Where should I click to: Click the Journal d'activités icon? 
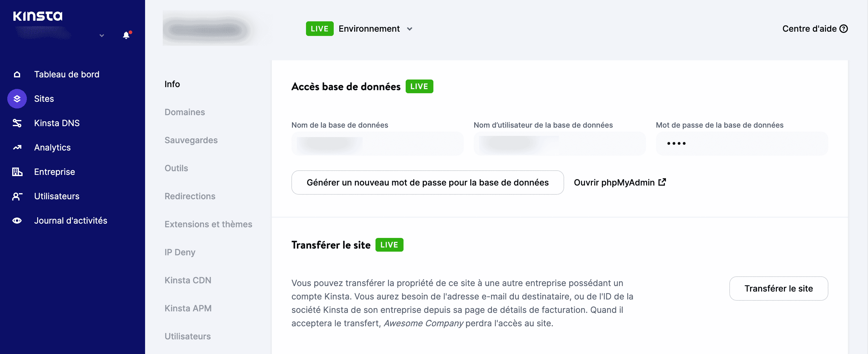click(x=16, y=220)
